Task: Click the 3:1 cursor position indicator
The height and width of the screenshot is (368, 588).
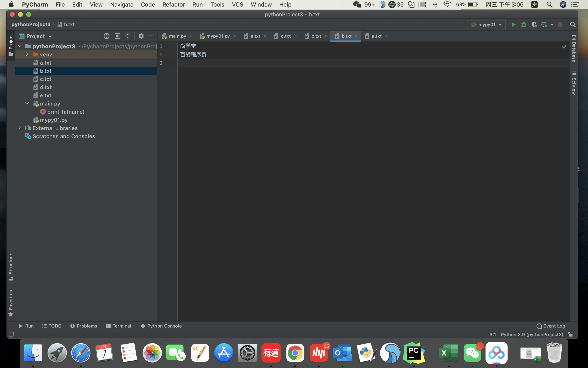Action: click(x=492, y=334)
